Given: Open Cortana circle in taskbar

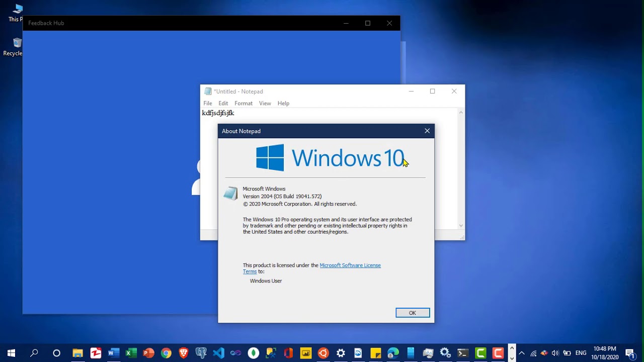Looking at the screenshot, I should pos(56,353).
